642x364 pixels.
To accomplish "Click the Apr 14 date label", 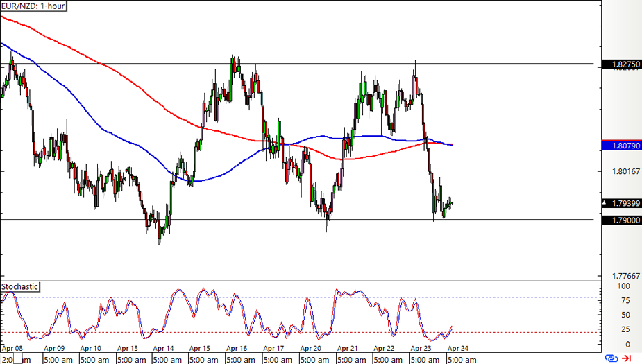I will (163, 349).
